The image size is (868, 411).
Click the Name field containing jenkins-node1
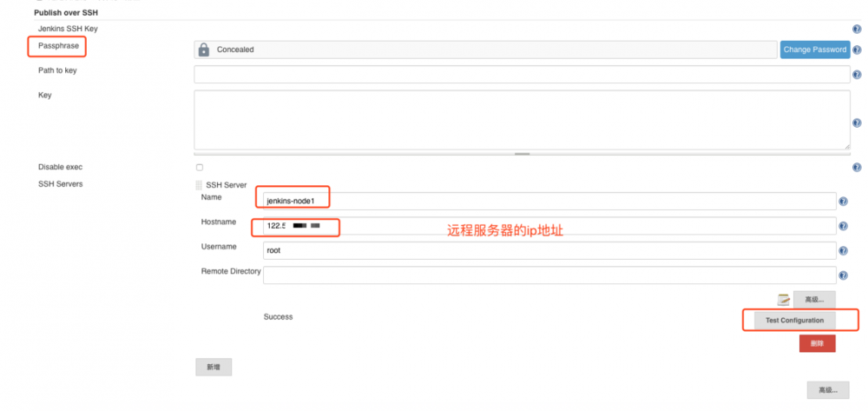click(x=549, y=201)
